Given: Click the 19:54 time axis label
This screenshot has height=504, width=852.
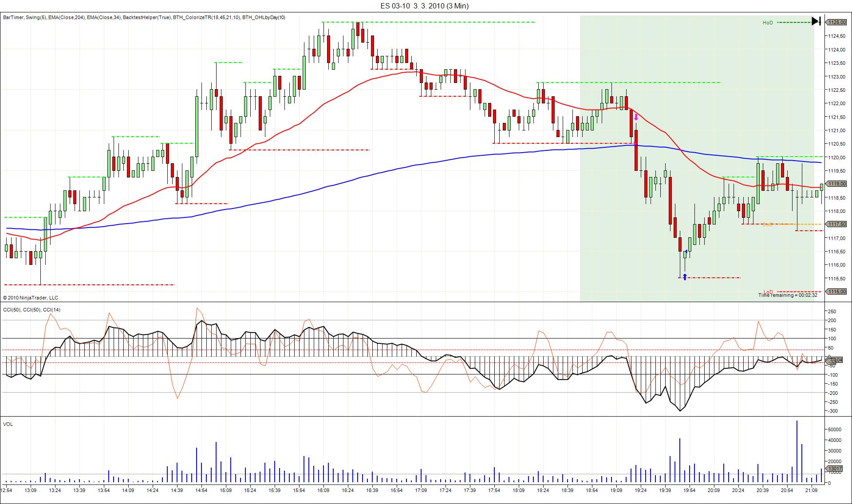Looking at the screenshot, I should [x=689, y=490].
